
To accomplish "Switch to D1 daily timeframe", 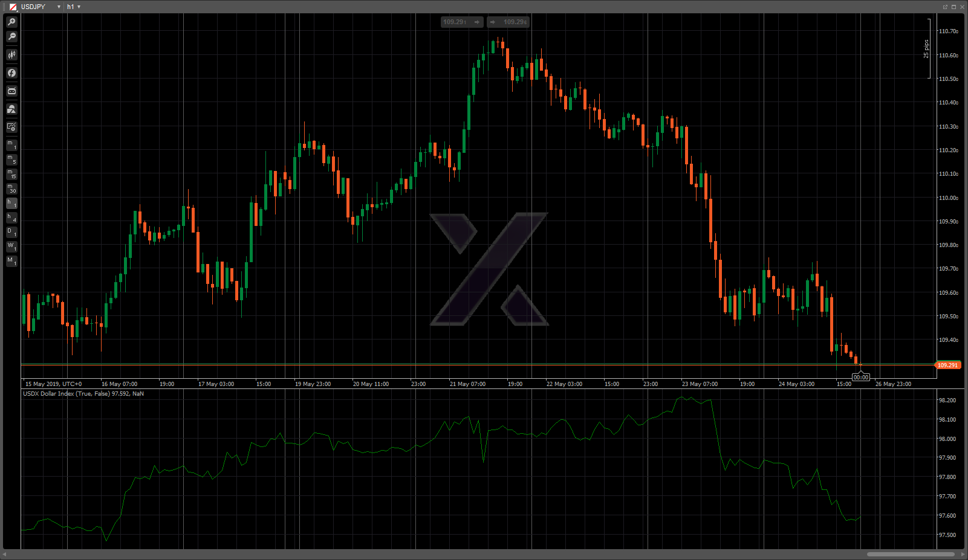I will [x=11, y=232].
